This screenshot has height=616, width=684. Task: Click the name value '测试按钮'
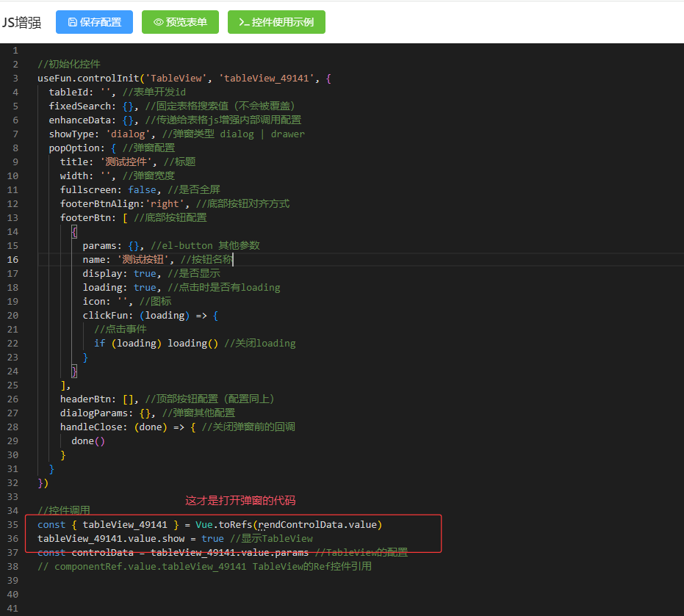[x=143, y=259]
